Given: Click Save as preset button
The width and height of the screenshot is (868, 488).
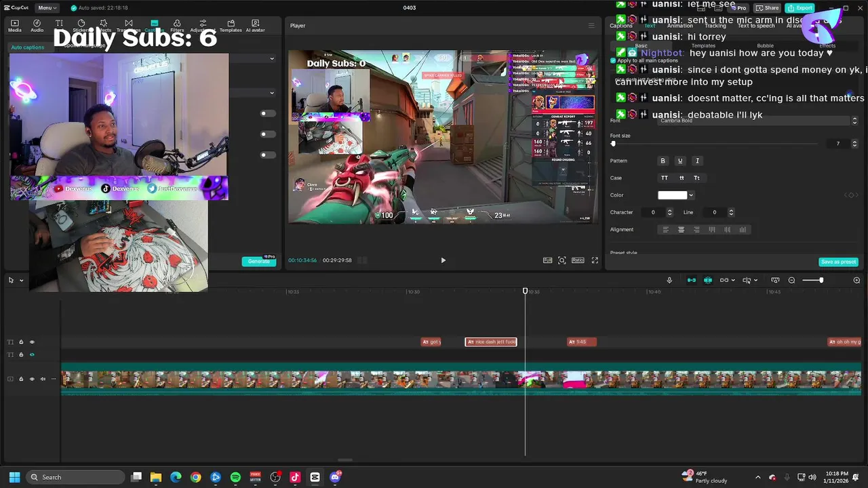Looking at the screenshot, I should (839, 262).
